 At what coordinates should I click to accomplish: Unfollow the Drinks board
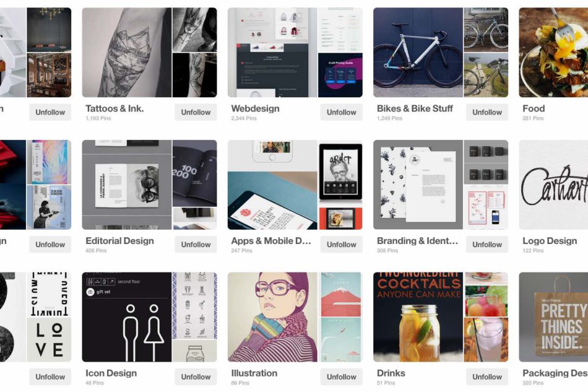point(487,377)
